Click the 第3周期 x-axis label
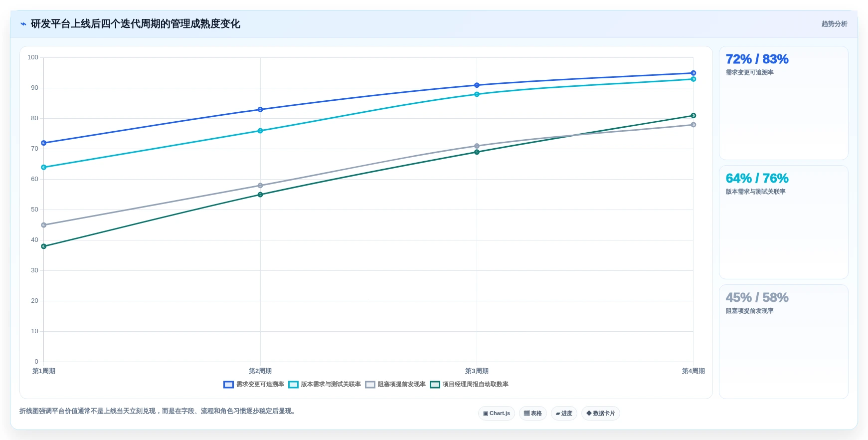Image resolution: width=868 pixels, height=440 pixels. click(477, 371)
